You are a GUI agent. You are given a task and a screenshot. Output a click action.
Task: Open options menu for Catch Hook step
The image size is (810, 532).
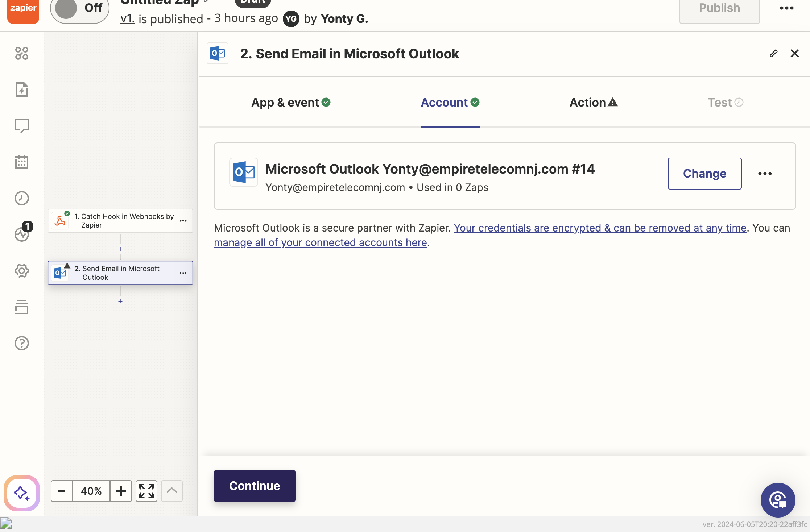(183, 221)
